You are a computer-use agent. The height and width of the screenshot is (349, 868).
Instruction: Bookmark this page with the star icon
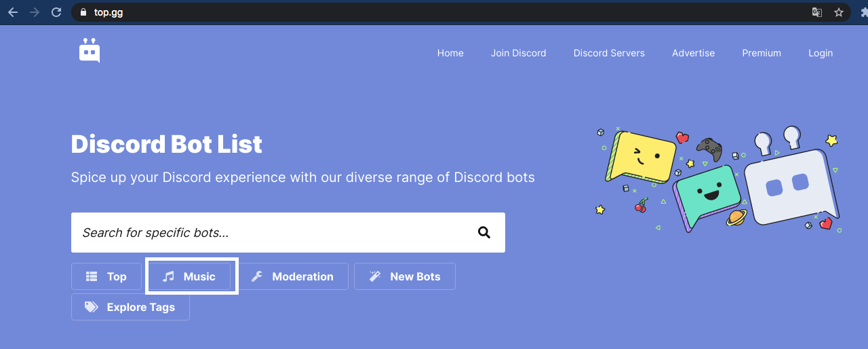point(839,12)
